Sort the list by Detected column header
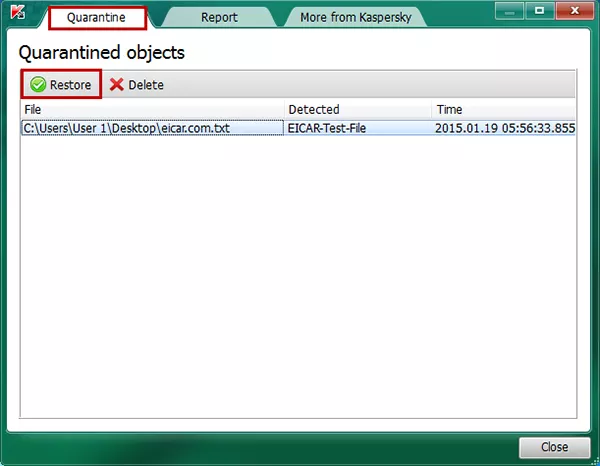 click(357, 109)
